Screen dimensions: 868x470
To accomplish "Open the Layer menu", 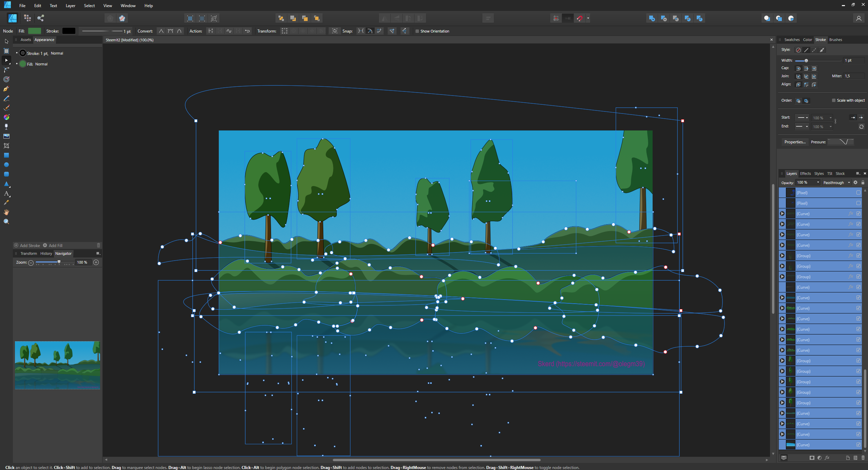I will pos(70,6).
